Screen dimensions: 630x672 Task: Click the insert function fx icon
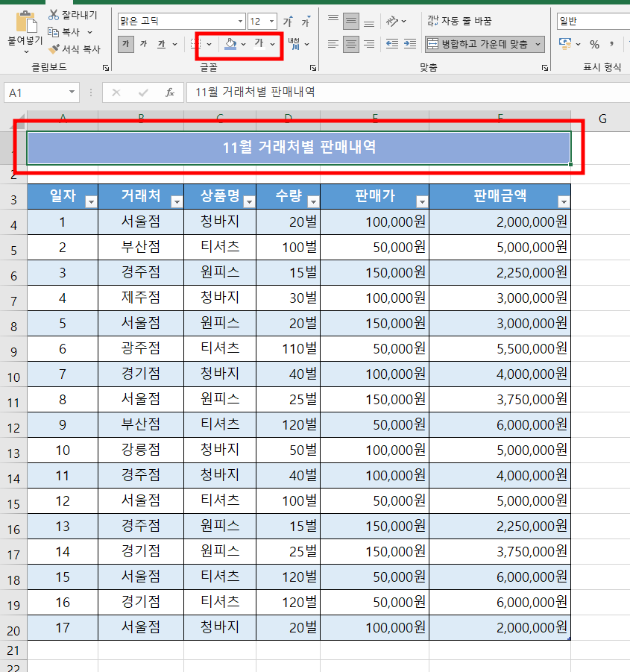coord(170,92)
